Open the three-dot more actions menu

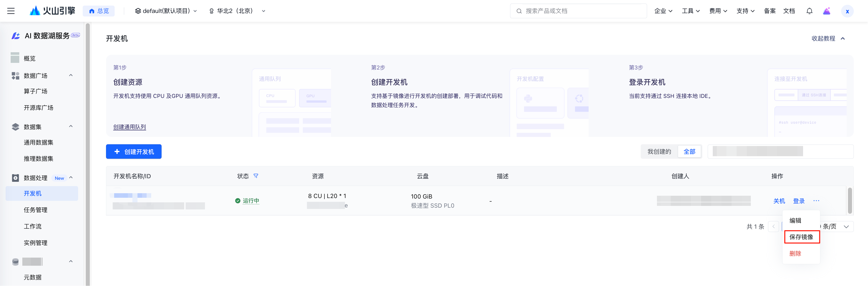coord(816,201)
